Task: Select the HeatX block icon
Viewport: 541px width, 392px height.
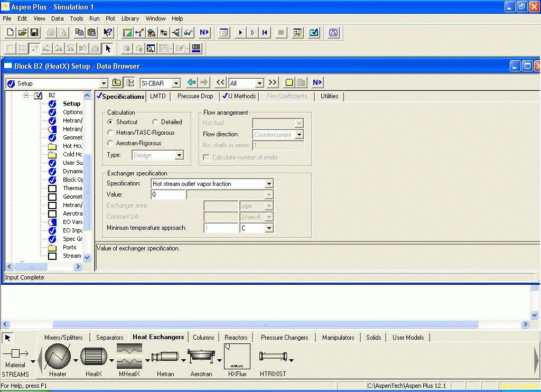Action: (x=94, y=357)
